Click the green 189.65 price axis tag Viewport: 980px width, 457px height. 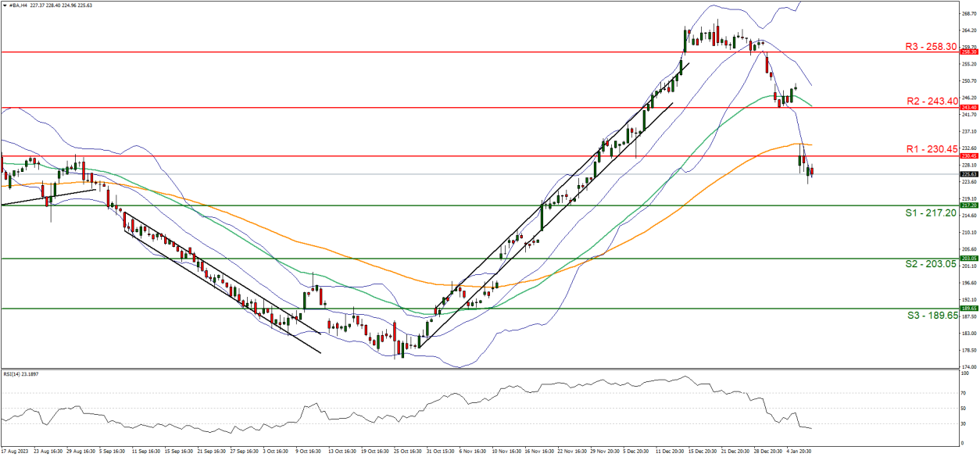click(x=967, y=309)
